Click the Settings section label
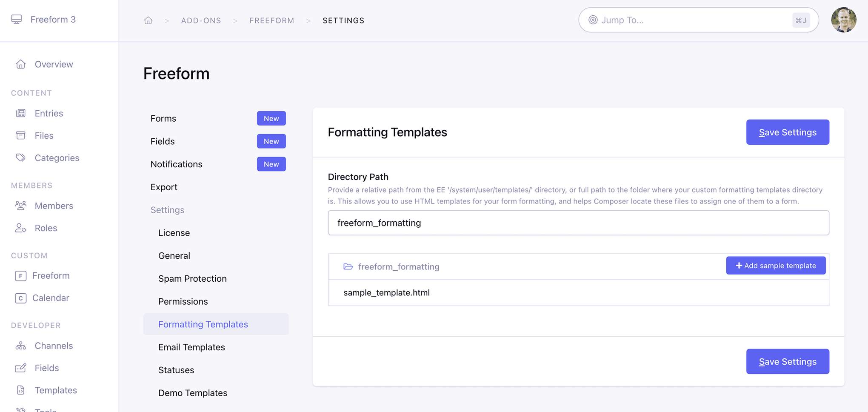 point(167,210)
